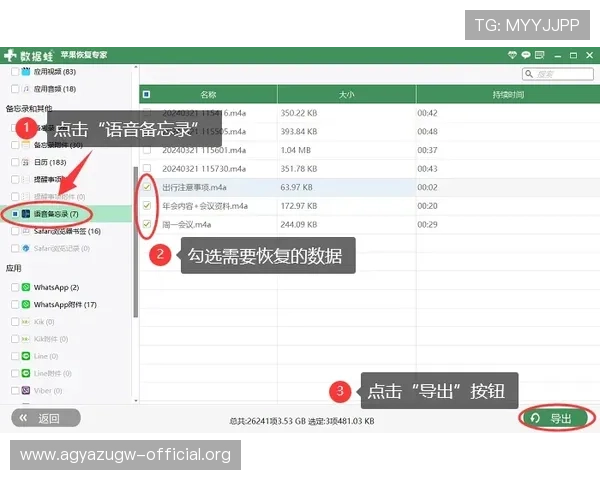Click the sidebar scroll-down arrow

(x=135, y=400)
